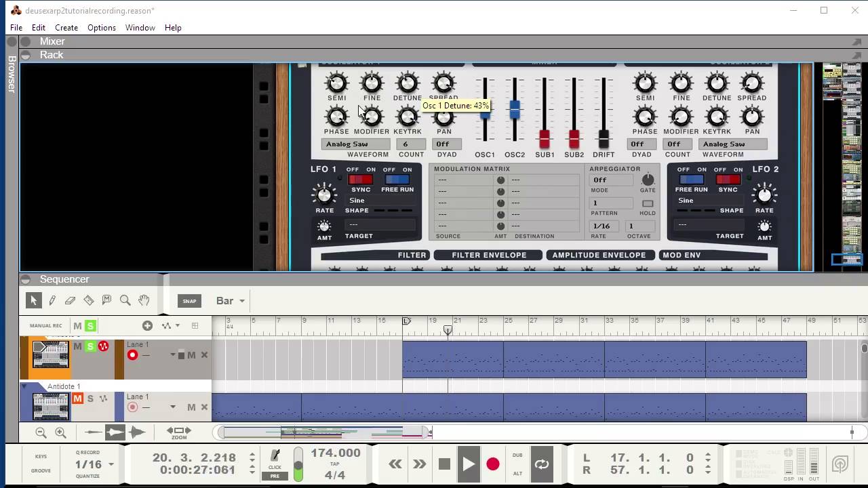Select the Mute tool
The height and width of the screenshot is (488, 868).
coord(106,300)
